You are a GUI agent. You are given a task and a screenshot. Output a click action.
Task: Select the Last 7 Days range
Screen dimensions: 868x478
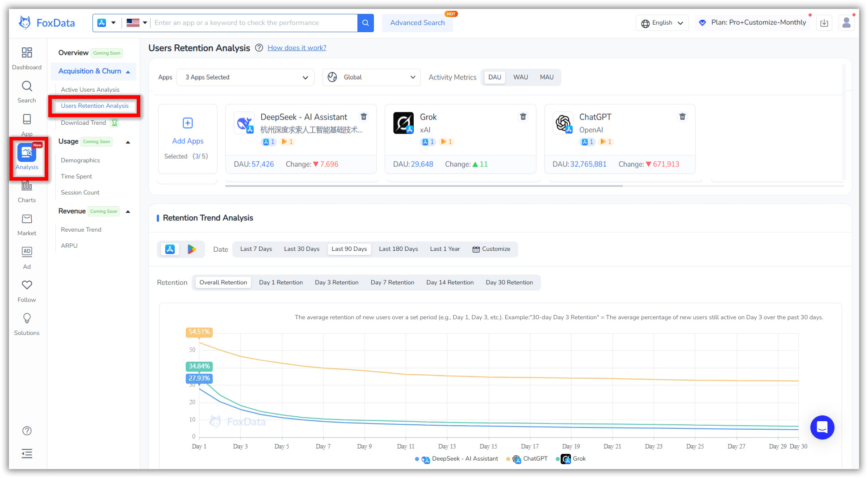tap(256, 249)
